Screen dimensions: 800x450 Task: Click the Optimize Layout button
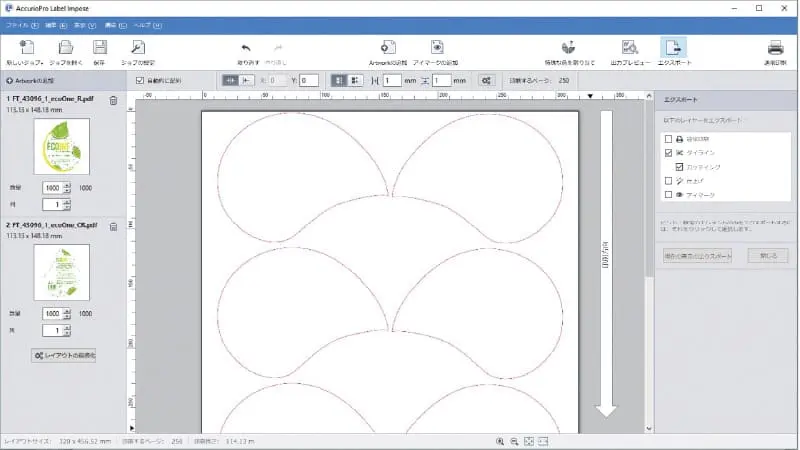coord(64,355)
